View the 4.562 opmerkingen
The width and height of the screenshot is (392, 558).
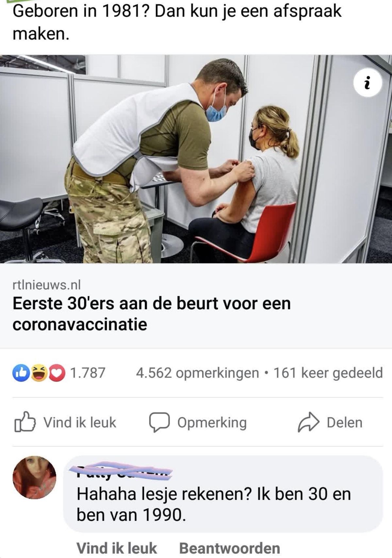point(197,373)
